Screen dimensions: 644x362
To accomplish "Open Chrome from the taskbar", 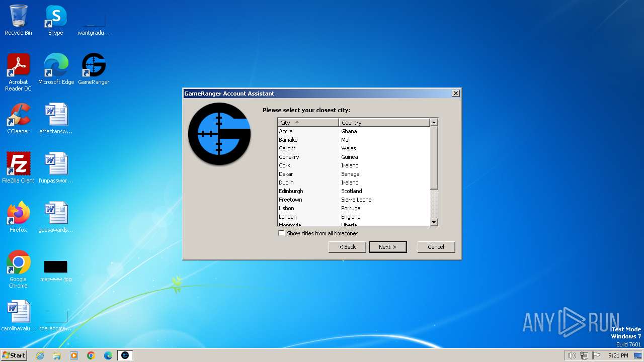I will pyautogui.click(x=91, y=355).
